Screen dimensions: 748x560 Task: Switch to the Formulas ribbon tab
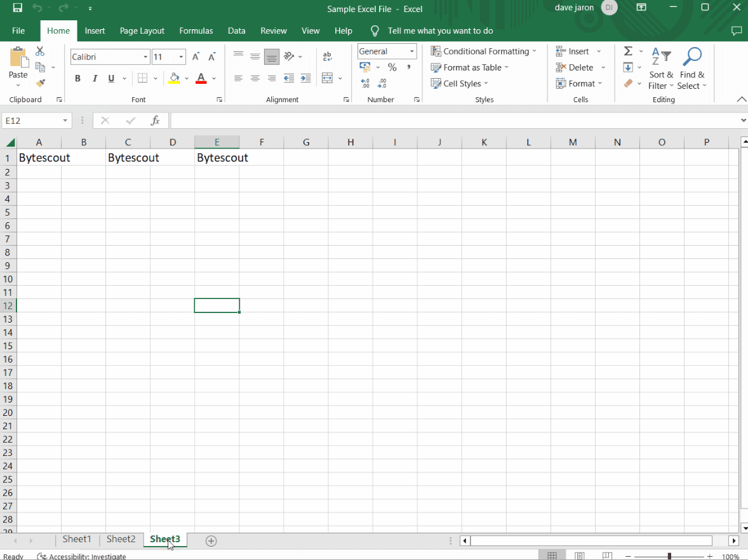196,30
